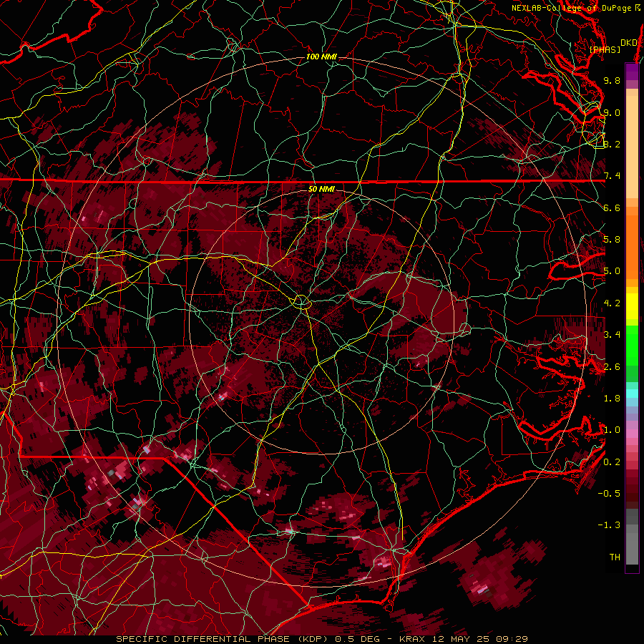Pick the pink segment near 1.0

coord(632,434)
